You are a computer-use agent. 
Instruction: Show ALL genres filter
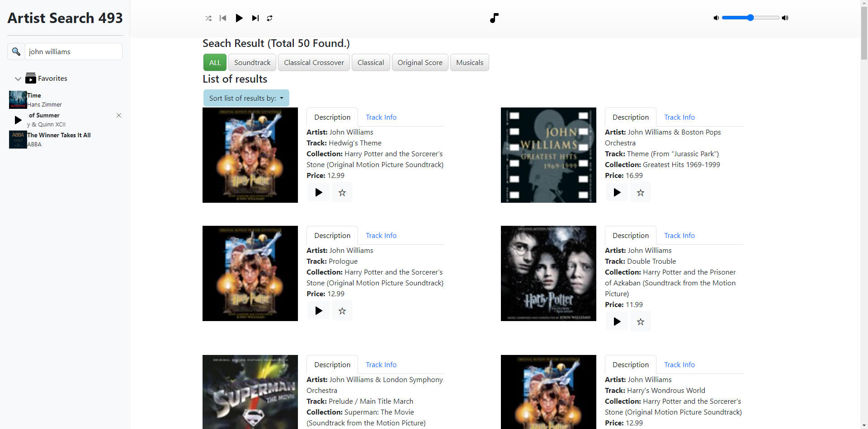point(215,62)
